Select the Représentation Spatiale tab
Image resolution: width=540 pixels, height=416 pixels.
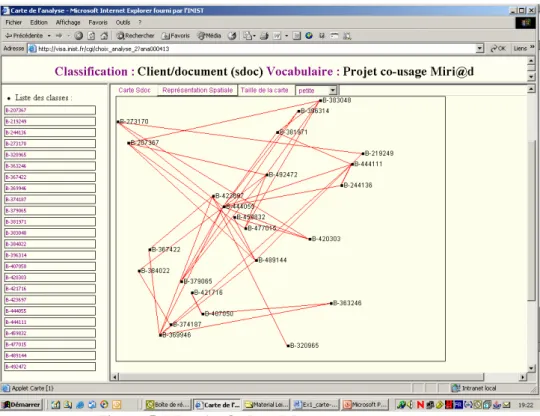click(197, 90)
